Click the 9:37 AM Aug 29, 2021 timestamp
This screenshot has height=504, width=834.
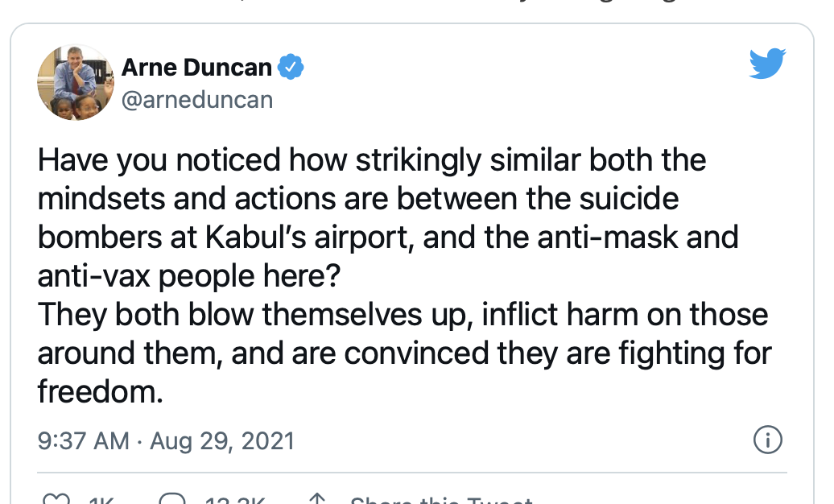166,440
